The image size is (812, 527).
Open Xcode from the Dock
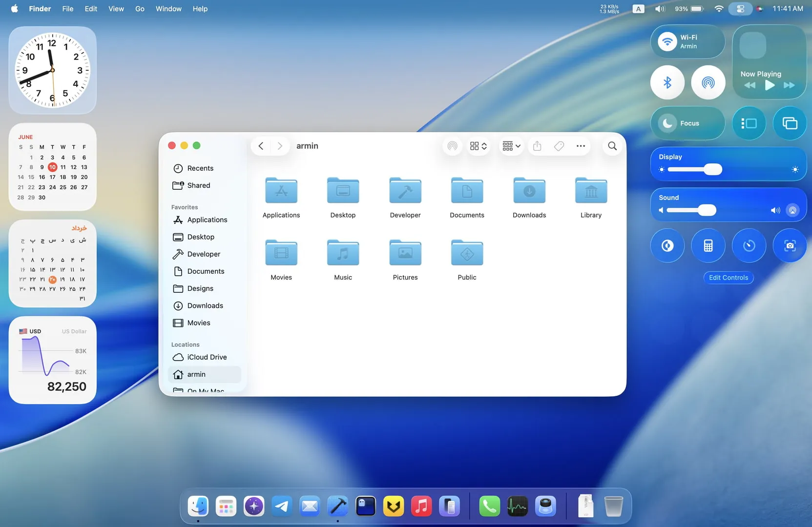(x=337, y=507)
